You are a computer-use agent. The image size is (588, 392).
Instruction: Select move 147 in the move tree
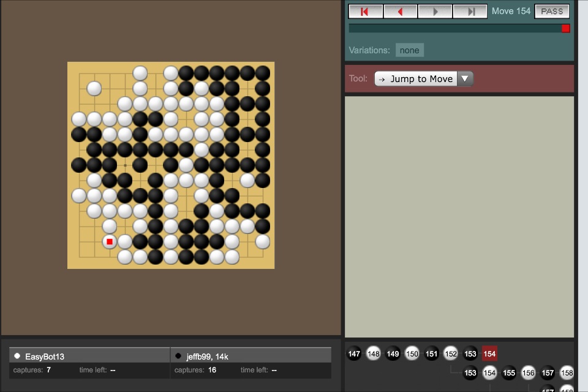(354, 353)
